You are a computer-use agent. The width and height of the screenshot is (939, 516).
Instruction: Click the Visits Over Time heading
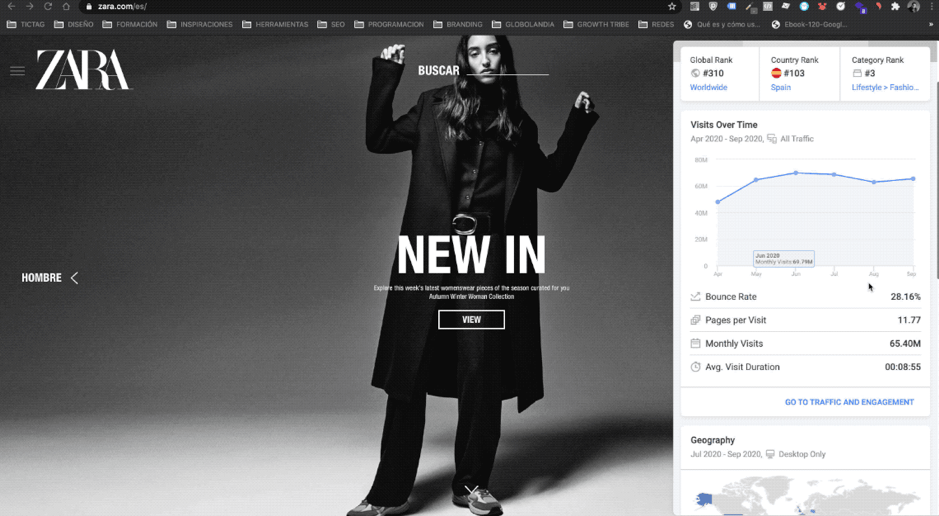tap(723, 125)
